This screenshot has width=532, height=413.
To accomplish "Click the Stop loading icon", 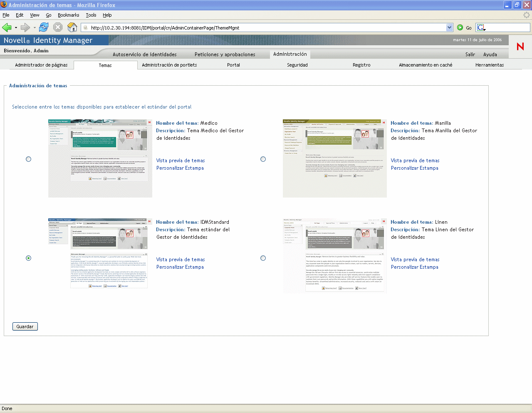I will pos(58,27).
